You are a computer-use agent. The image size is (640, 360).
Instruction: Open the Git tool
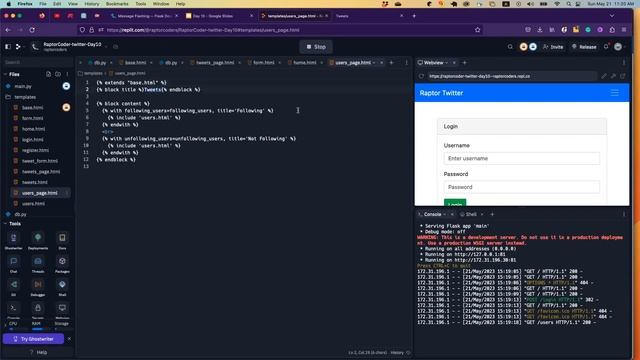click(x=13, y=287)
